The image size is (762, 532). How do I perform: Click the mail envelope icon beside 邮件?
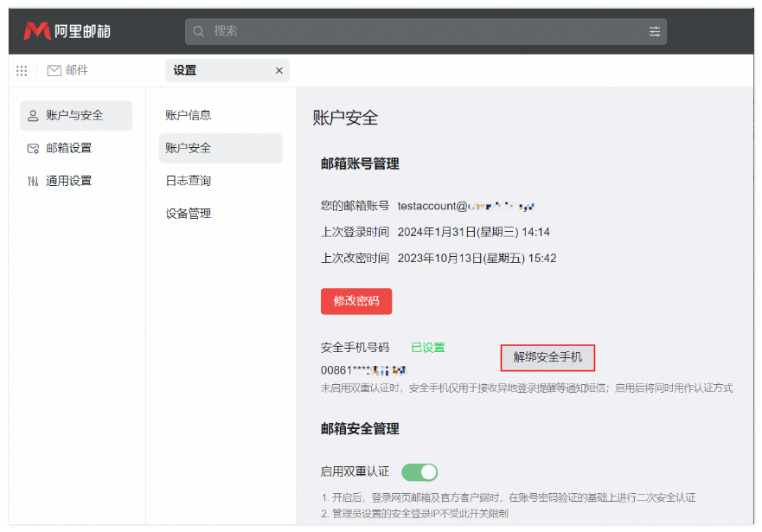click(x=54, y=70)
